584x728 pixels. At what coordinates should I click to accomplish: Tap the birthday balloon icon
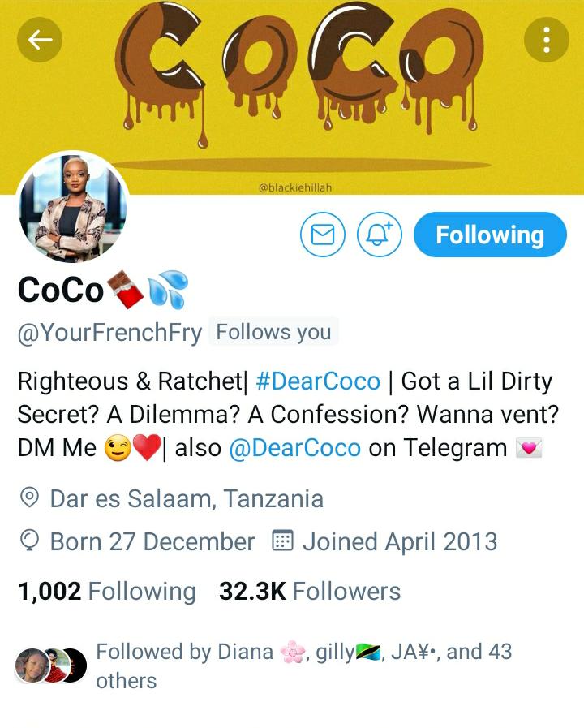[x=29, y=541]
